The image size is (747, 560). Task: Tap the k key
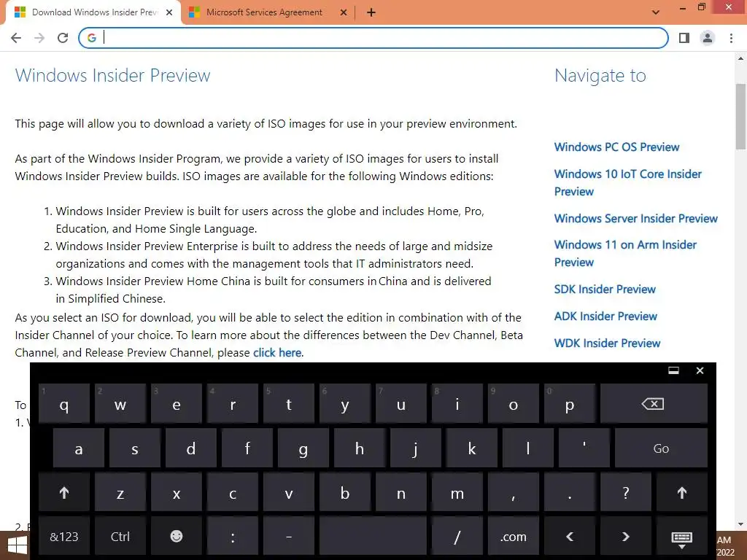(x=472, y=448)
